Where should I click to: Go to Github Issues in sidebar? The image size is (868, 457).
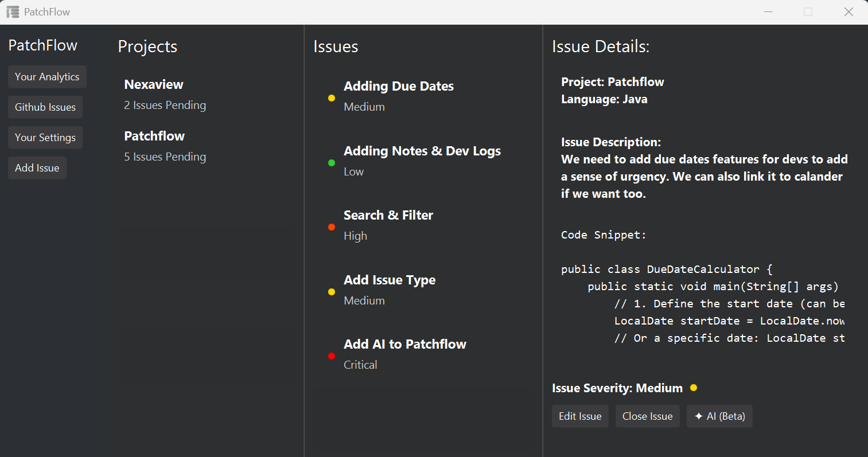[x=45, y=107]
